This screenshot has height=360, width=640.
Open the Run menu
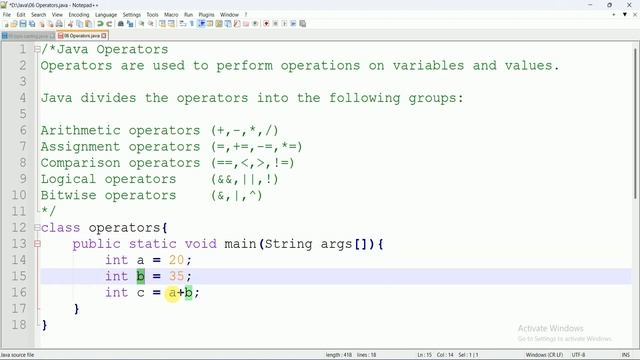coord(189,15)
